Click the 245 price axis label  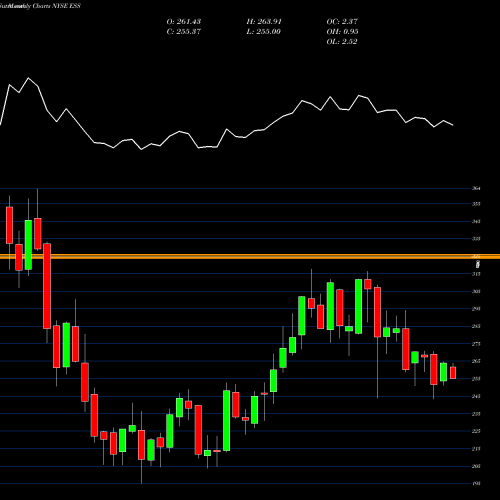point(476,396)
